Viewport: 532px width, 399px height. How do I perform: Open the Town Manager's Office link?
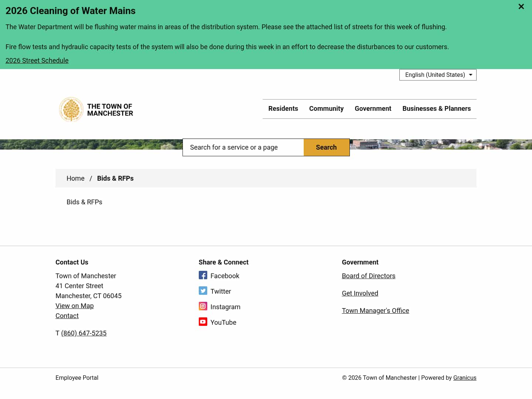[x=375, y=311]
